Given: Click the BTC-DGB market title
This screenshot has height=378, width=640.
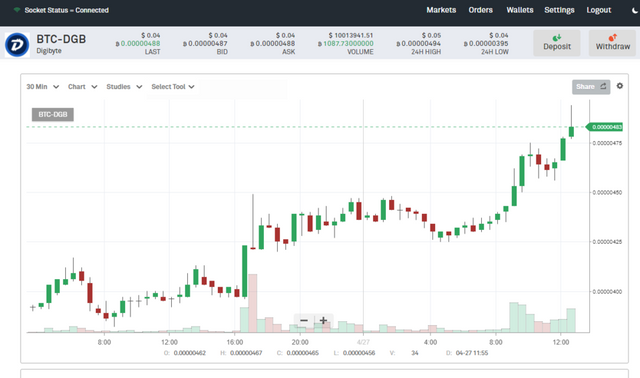Looking at the screenshot, I should point(61,39).
